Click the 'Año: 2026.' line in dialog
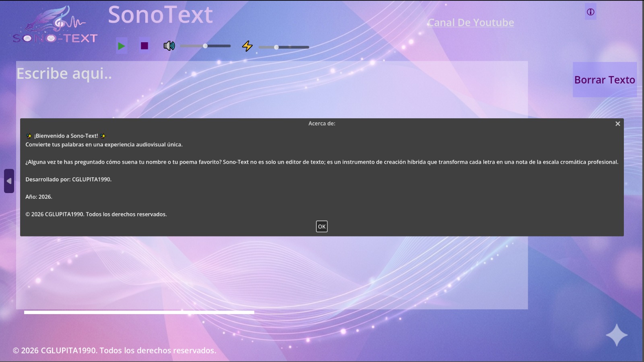644x362 pixels. coord(39,197)
